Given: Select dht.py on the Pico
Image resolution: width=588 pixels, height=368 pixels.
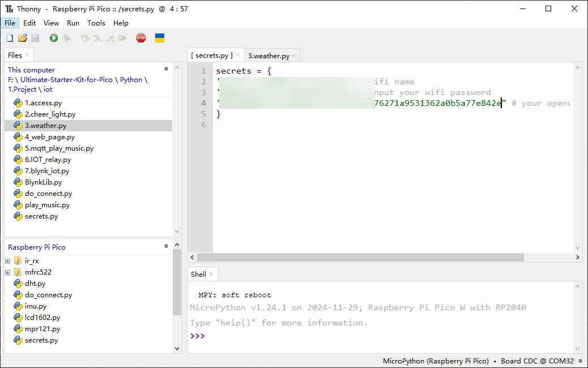Looking at the screenshot, I should pos(35,284).
